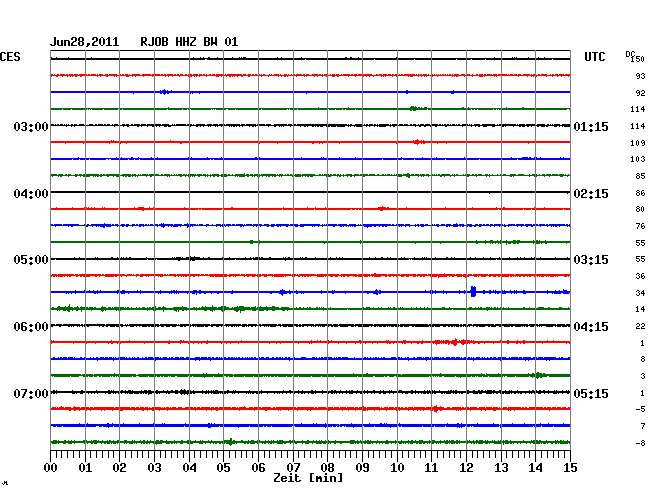This screenshot has height=494, width=650.
Task: Select the 04:00 local time label
Action: 31,194
